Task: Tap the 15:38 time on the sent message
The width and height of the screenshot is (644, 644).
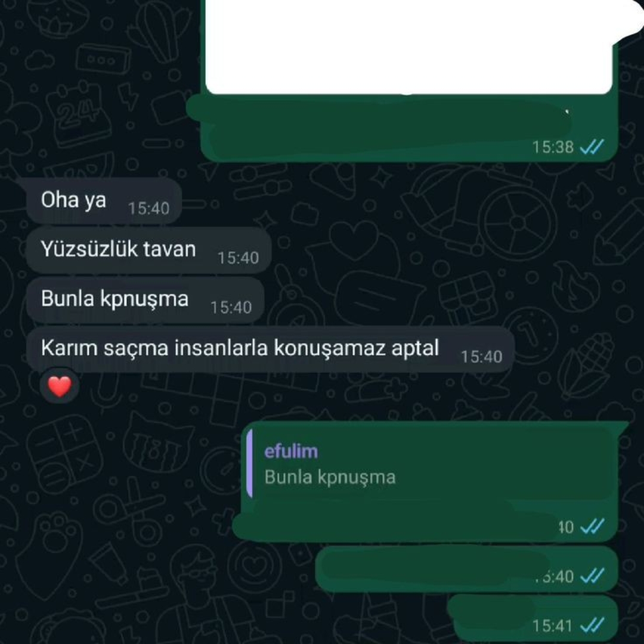Action: pos(553,147)
